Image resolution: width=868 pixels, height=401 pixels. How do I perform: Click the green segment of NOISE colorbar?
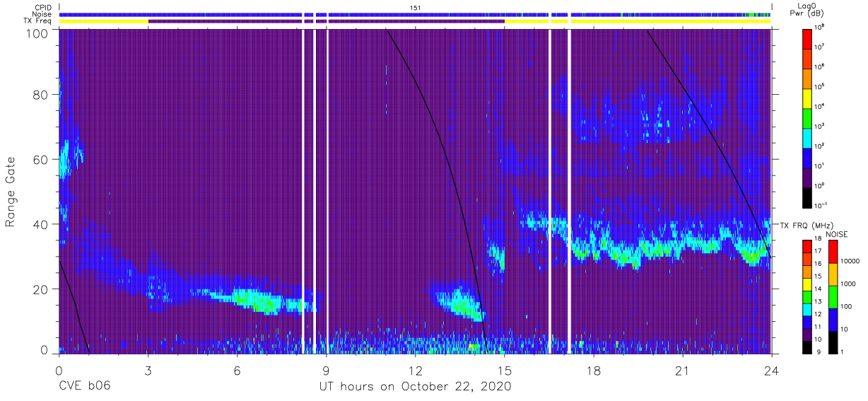point(832,296)
